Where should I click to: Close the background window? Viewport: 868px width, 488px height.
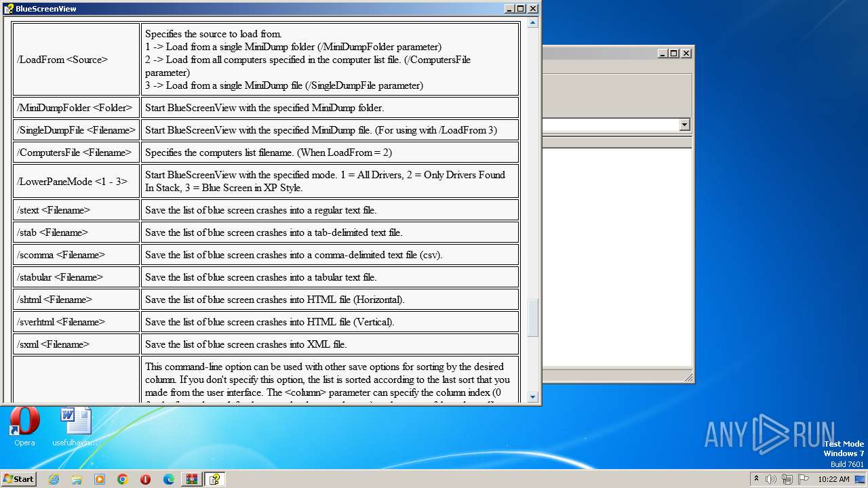686,53
